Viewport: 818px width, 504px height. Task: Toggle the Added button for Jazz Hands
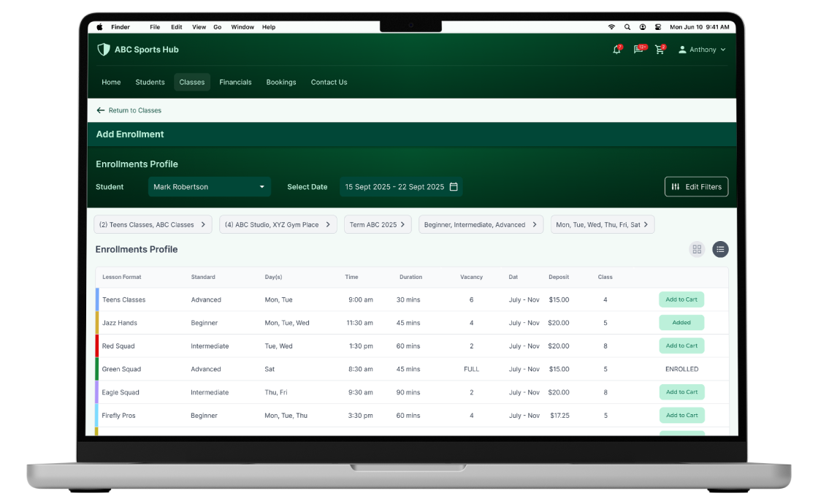[681, 323]
